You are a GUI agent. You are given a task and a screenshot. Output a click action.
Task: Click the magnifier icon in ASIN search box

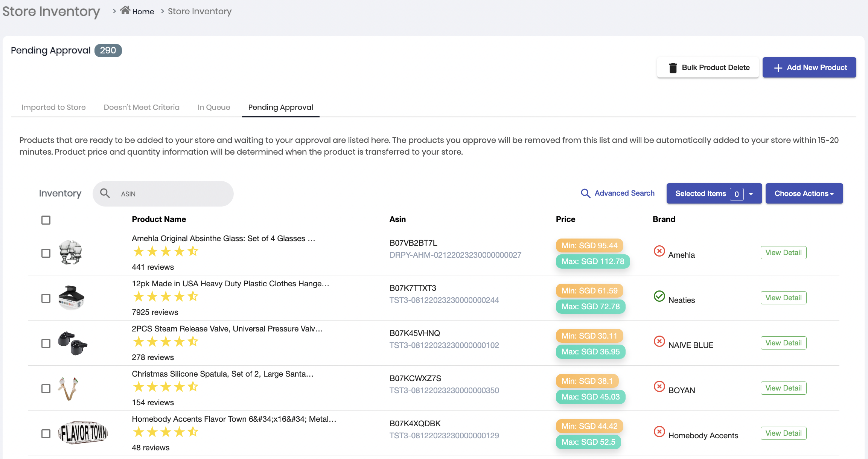[x=105, y=193]
